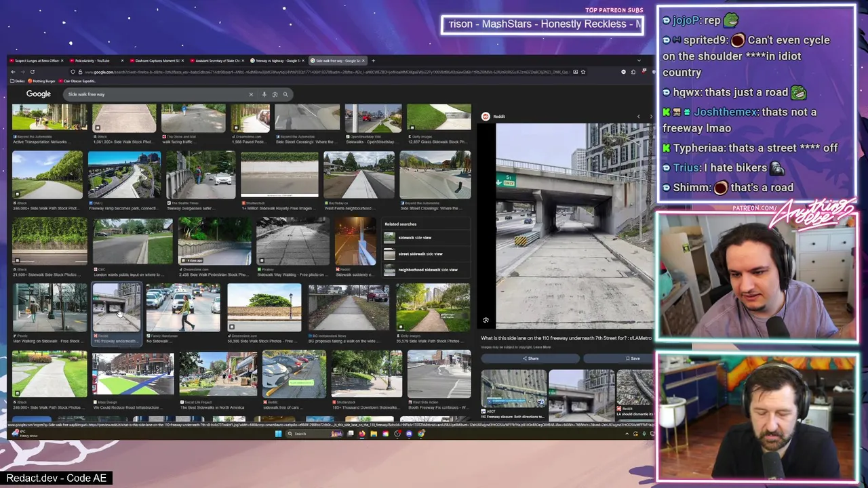Open 'The Best Sidewalks in North America' thumbnail
The image size is (868, 488).
point(218,373)
